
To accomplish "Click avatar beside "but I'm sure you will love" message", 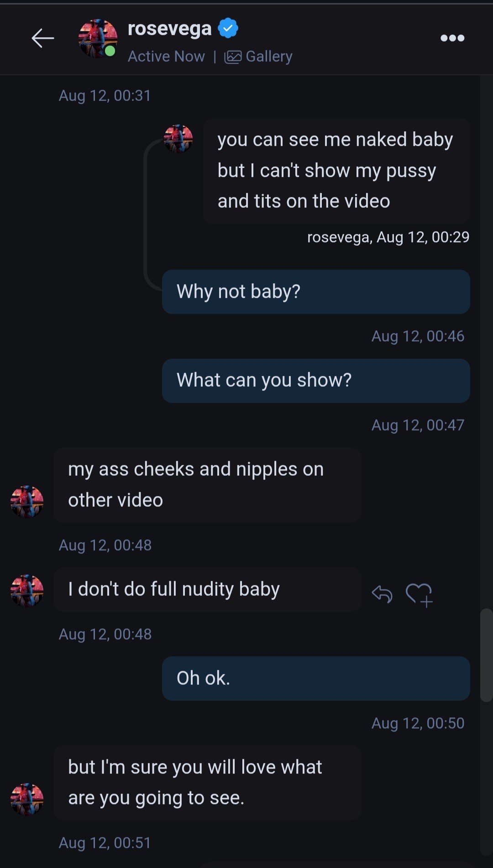I will (27, 799).
